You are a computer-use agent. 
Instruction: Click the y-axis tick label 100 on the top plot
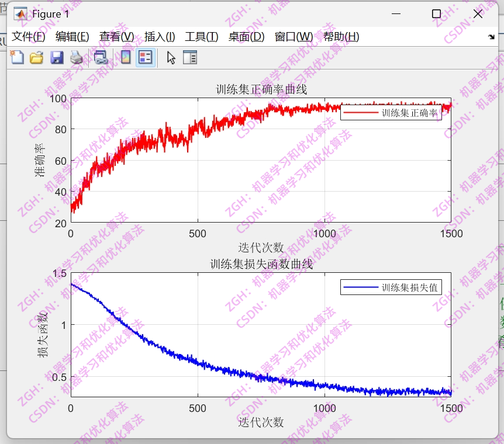[x=58, y=99]
